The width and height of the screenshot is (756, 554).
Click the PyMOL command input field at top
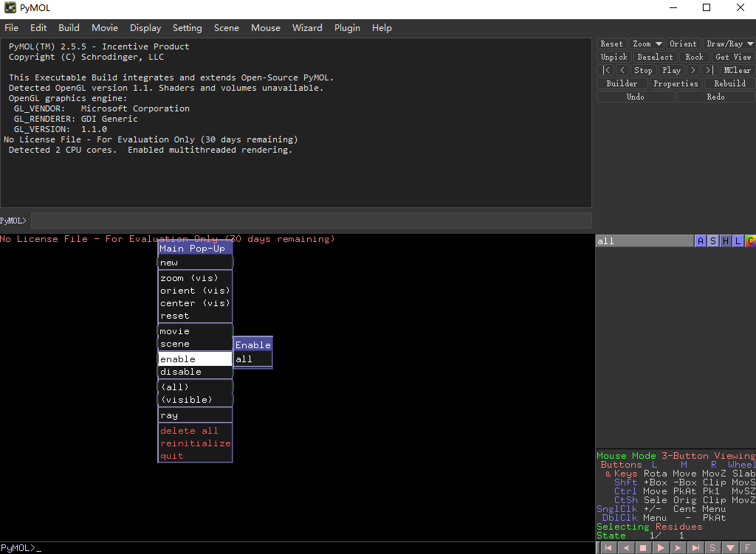(x=310, y=221)
